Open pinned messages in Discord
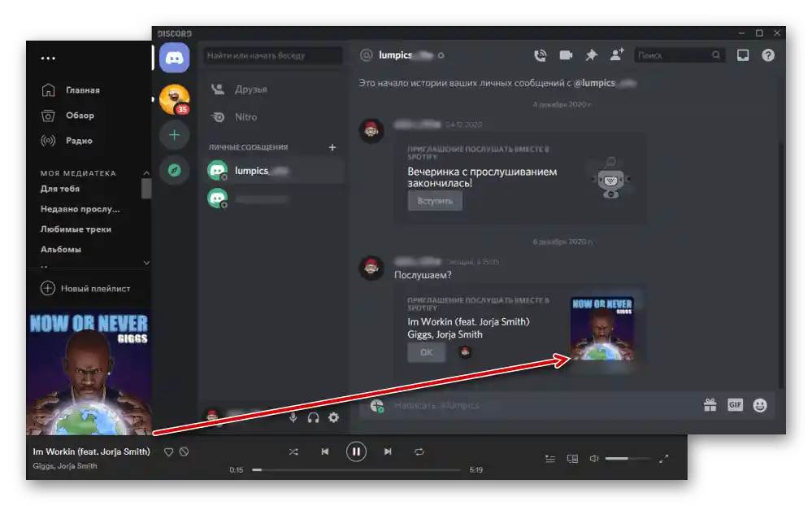Screen dimensions: 812x506 click(591, 55)
